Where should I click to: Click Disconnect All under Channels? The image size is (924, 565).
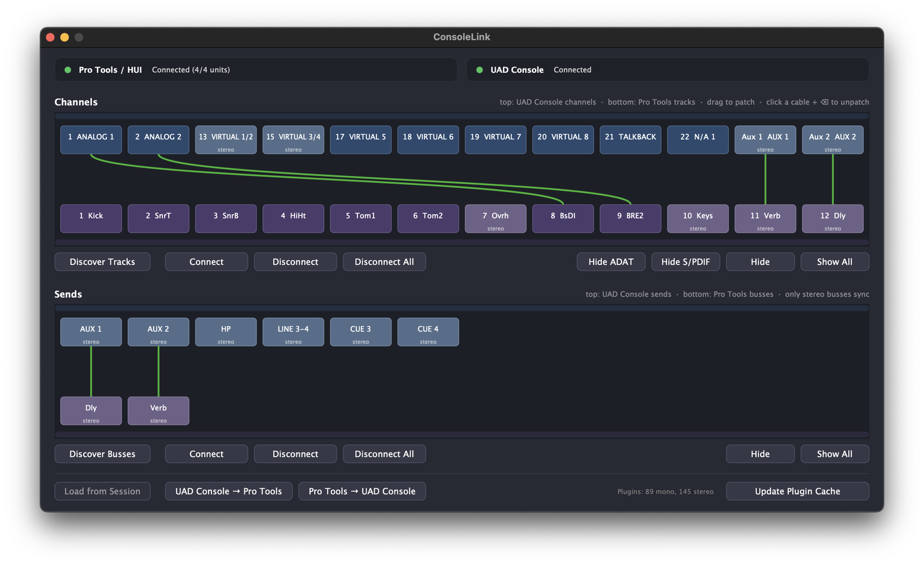tap(384, 261)
